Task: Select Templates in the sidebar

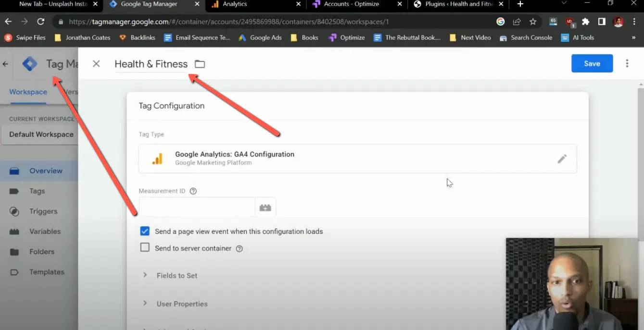Action: tap(46, 271)
